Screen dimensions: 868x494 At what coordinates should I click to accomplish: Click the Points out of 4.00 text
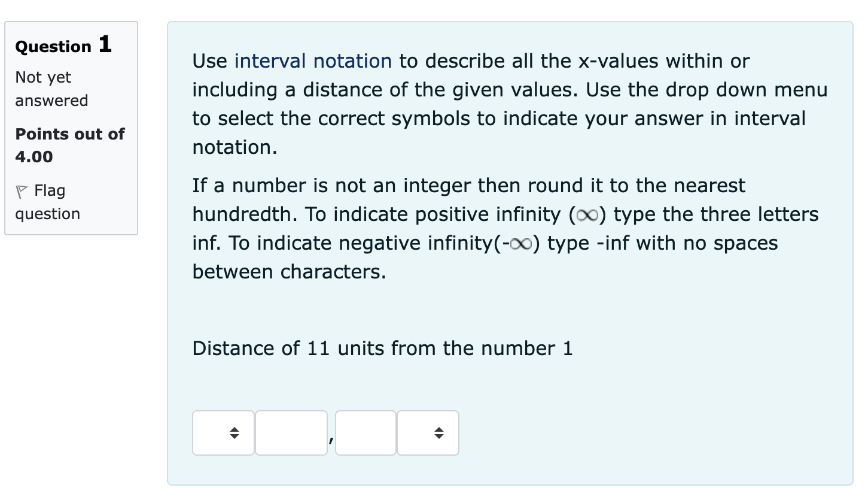pos(69,145)
